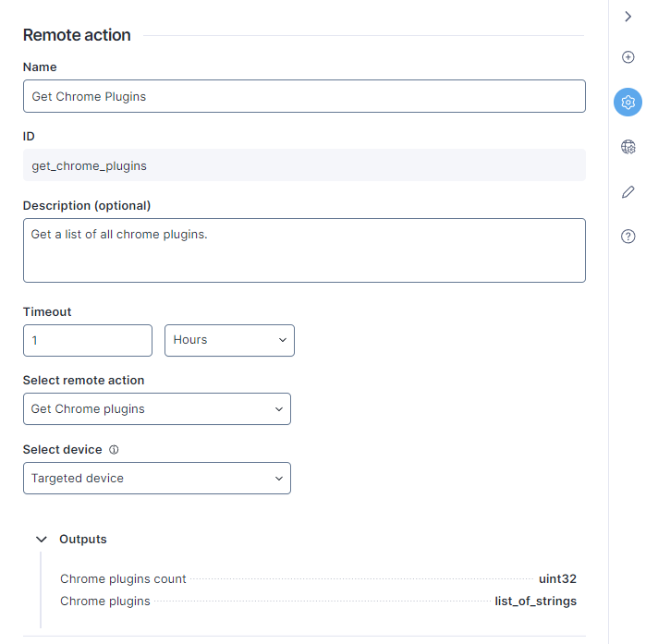Click the read-only ID field get_chrome_plugins
646x644 pixels.
point(304,165)
